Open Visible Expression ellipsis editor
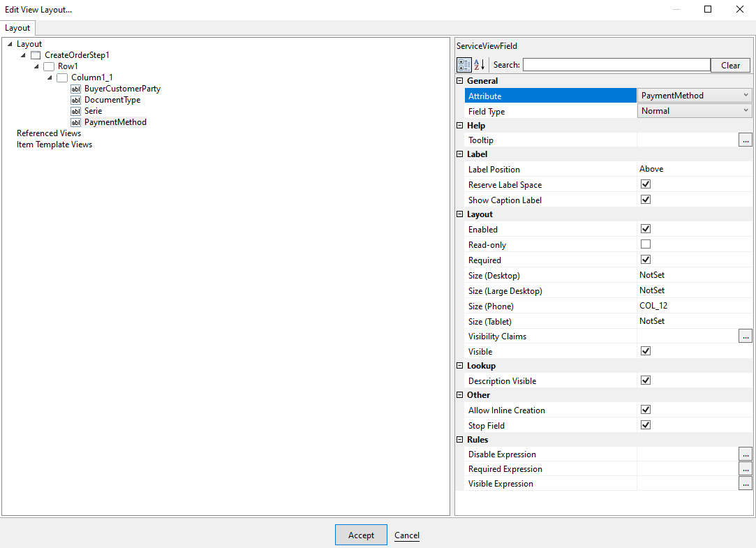Viewport: 756px width, 548px height. point(746,483)
